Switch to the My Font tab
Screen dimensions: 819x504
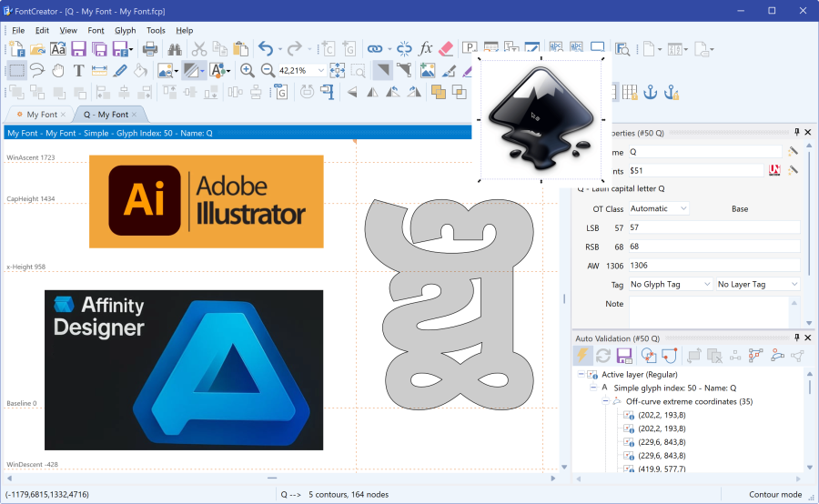(42, 115)
